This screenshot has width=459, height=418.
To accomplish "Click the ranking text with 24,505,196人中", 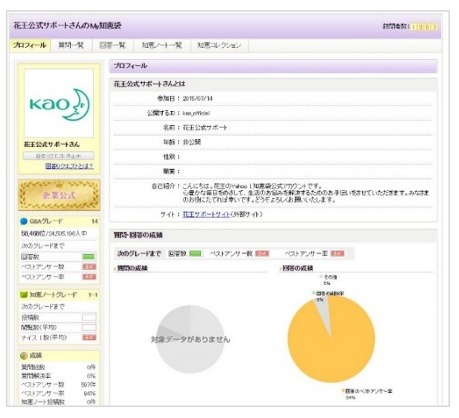I will 54,234.
